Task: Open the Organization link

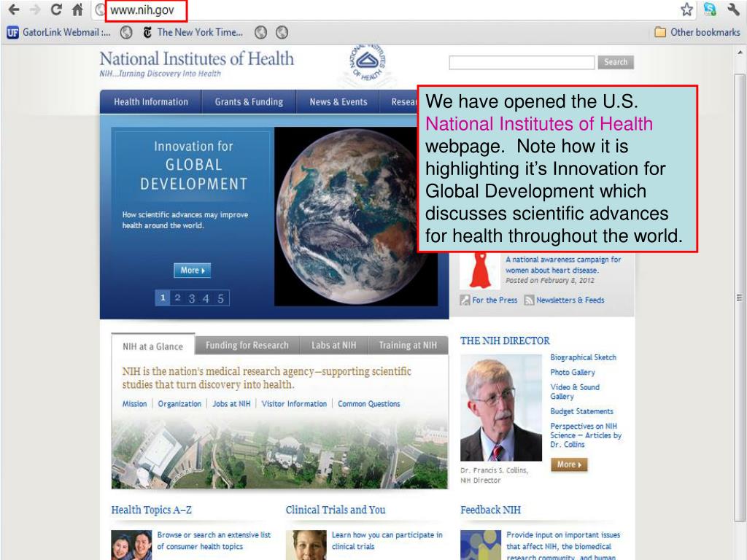Action: pyautogui.click(x=179, y=404)
